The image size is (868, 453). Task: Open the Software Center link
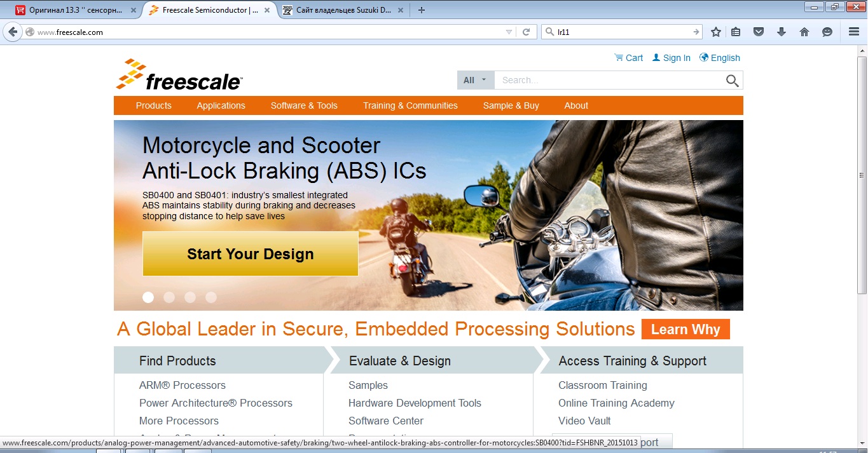386,421
